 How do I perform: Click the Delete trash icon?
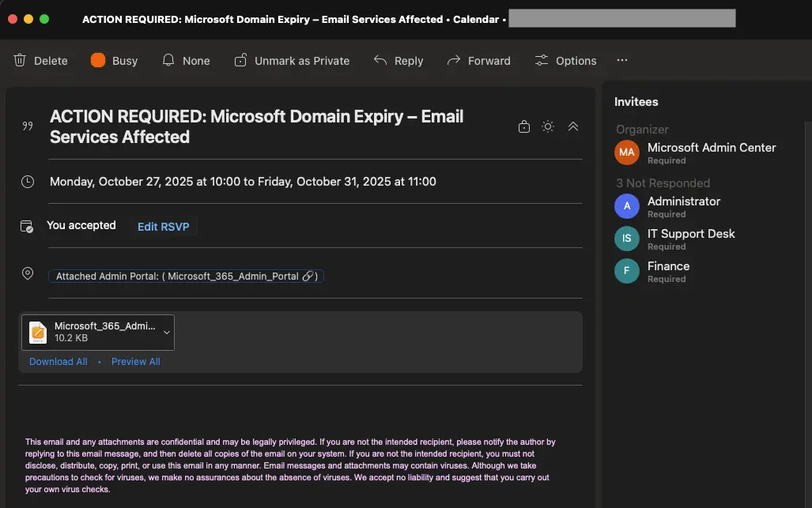pos(21,61)
